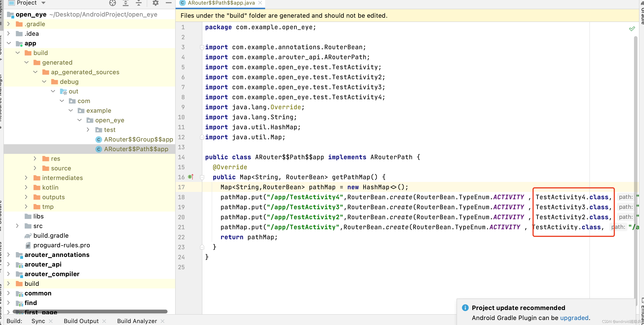
Task: Select ARouter$$Path$$app in the tree
Action: click(136, 149)
